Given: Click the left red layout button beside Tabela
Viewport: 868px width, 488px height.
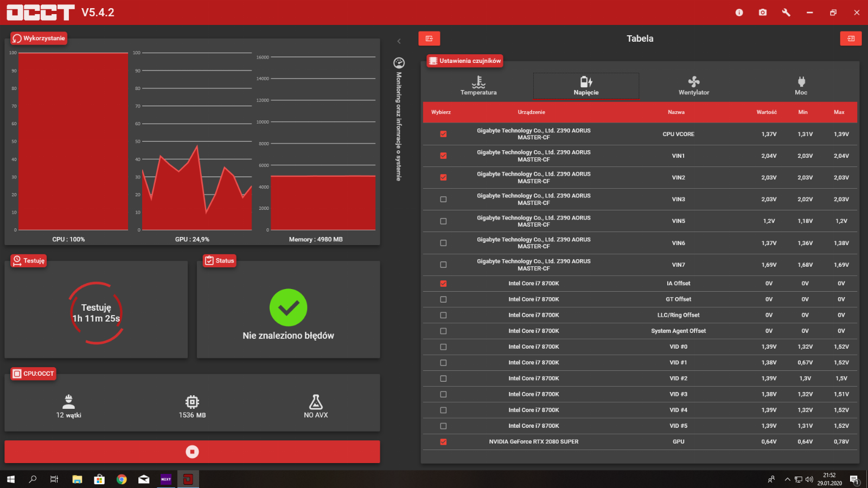Looking at the screenshot, I should 429,38.
